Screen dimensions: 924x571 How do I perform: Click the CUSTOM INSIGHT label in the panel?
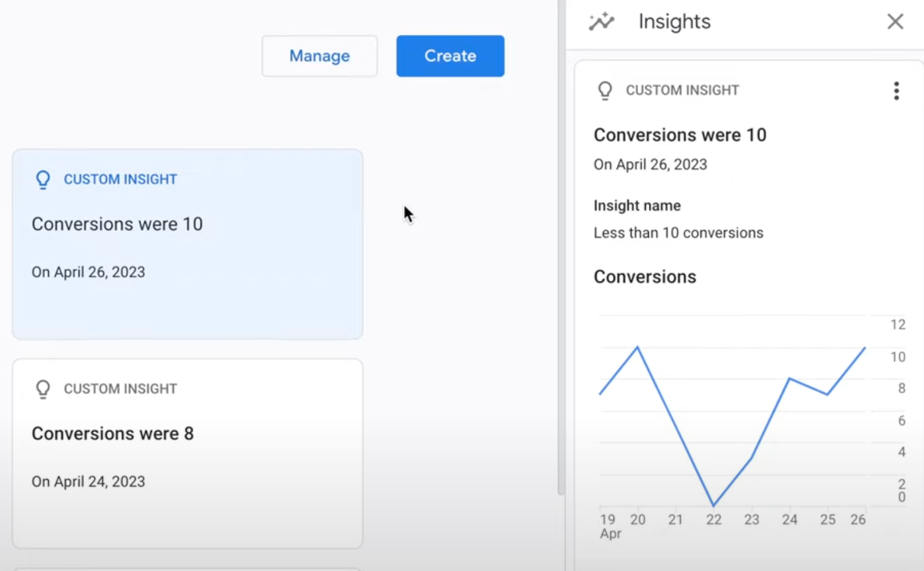(682, 90)
